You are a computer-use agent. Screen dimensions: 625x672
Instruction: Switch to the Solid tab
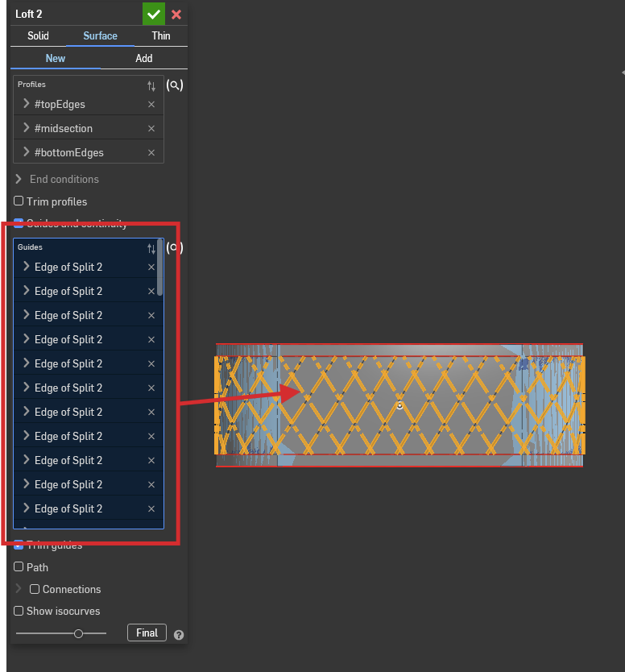pyautogui.click(x=38, y=36)
